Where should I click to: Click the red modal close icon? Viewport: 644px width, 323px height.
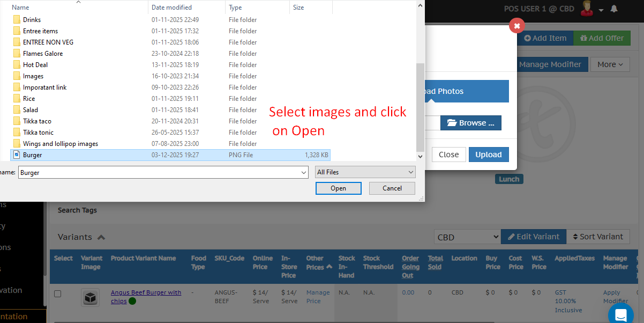pyautogui.click(x=516, y=25)
